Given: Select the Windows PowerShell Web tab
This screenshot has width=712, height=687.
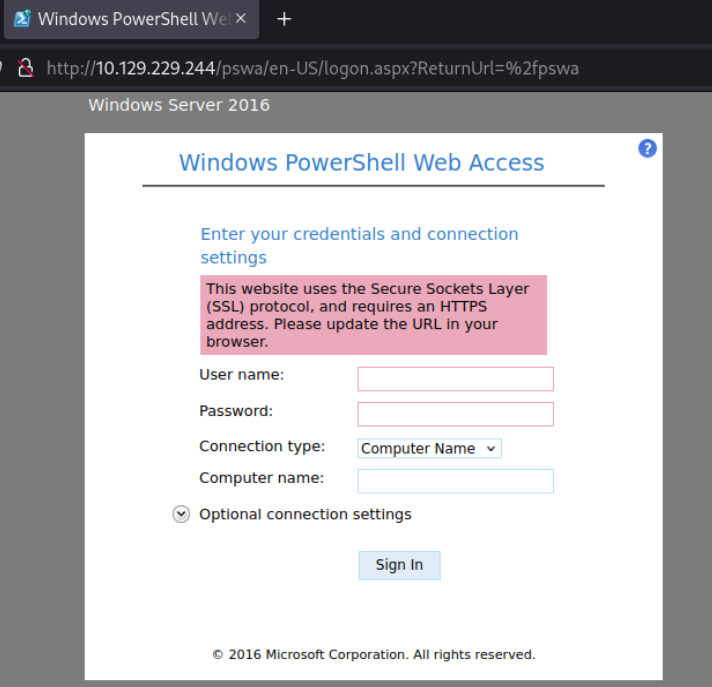Looking at the screenshot, I should [x=131, y=19].
